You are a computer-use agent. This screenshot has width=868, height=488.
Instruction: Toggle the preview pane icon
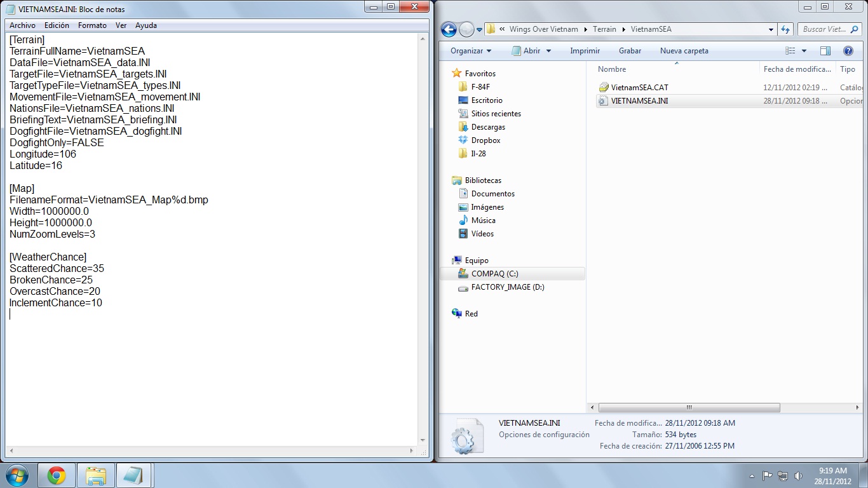tap(825, 51)
